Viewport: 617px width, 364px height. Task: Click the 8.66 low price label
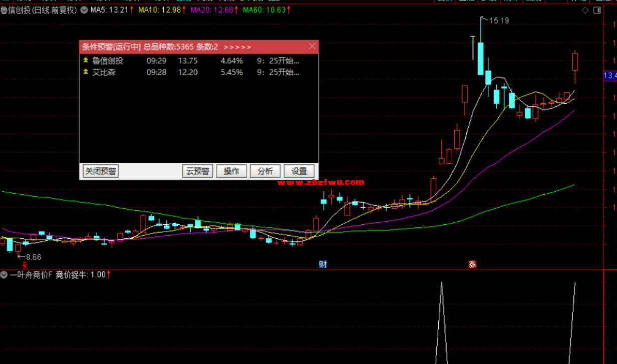pos(34,257)
